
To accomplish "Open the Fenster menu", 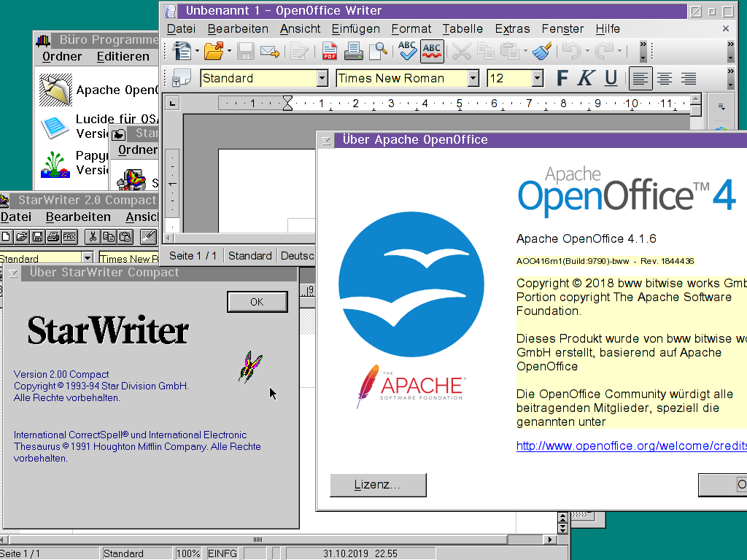I will (562, 29).
